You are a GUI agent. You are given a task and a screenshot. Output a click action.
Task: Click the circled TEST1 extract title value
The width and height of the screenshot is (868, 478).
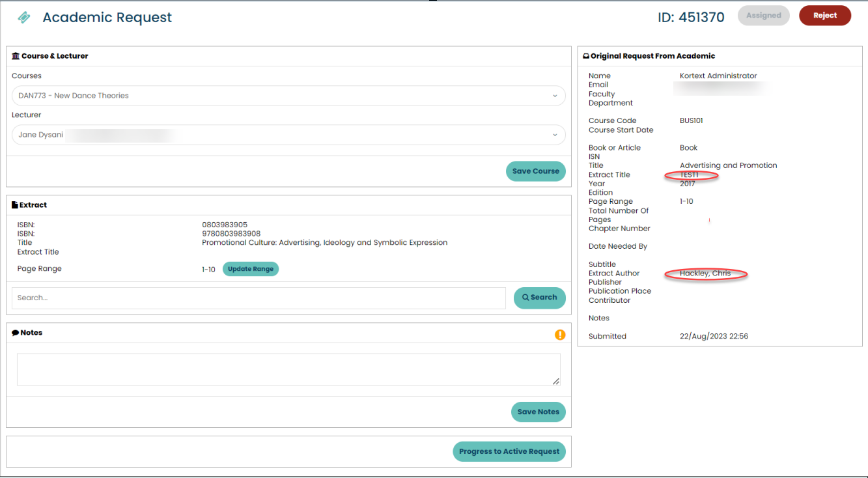tap(690, 175)
